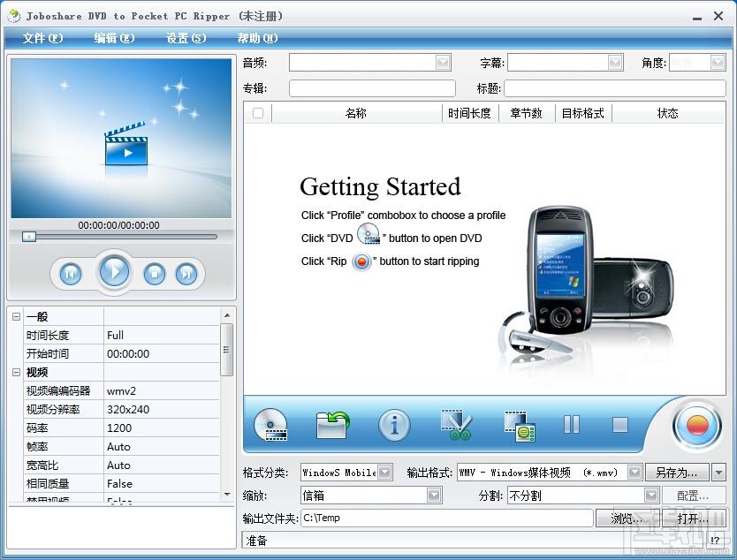Select the 视频分辨率 320x240 value
737x560 pixels.
162,409
